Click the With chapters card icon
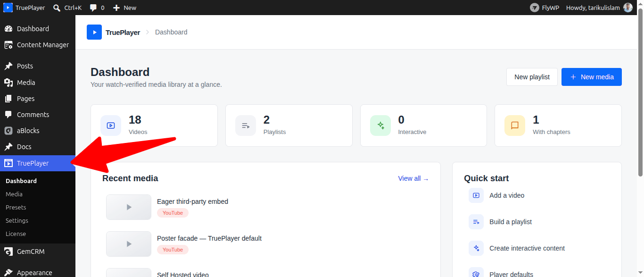Screen dimensions: 644x277 click(515, 126)
